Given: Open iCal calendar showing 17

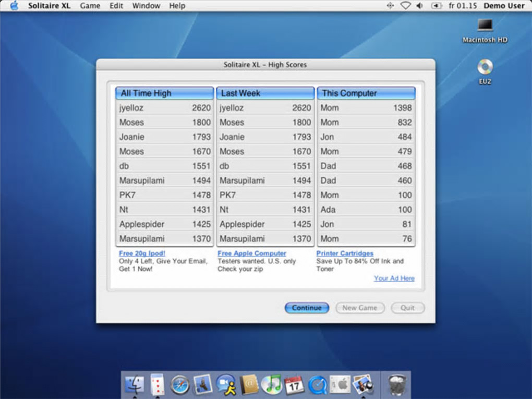Looking at the screenshot, I should click(x=294, y=385).
